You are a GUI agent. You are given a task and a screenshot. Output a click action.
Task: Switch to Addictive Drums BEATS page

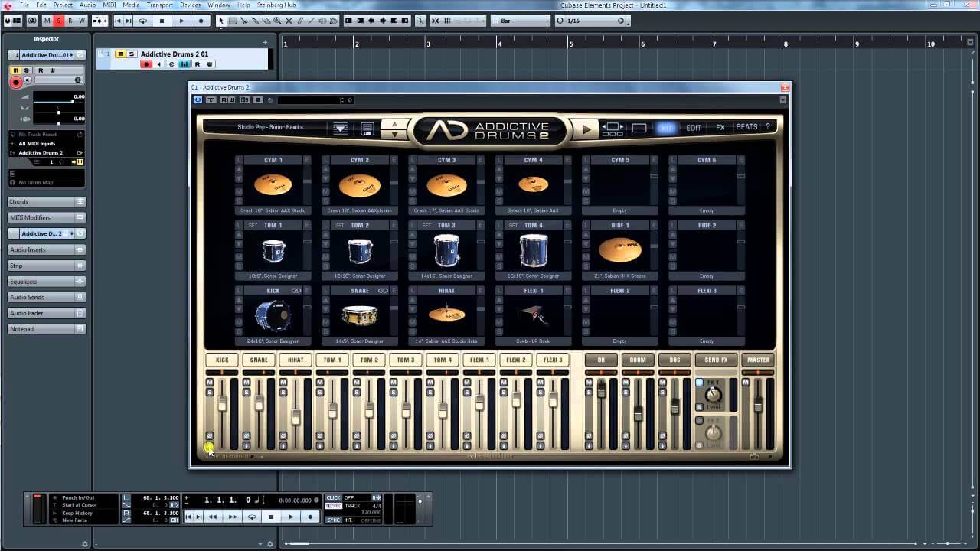tap(746, 128)
